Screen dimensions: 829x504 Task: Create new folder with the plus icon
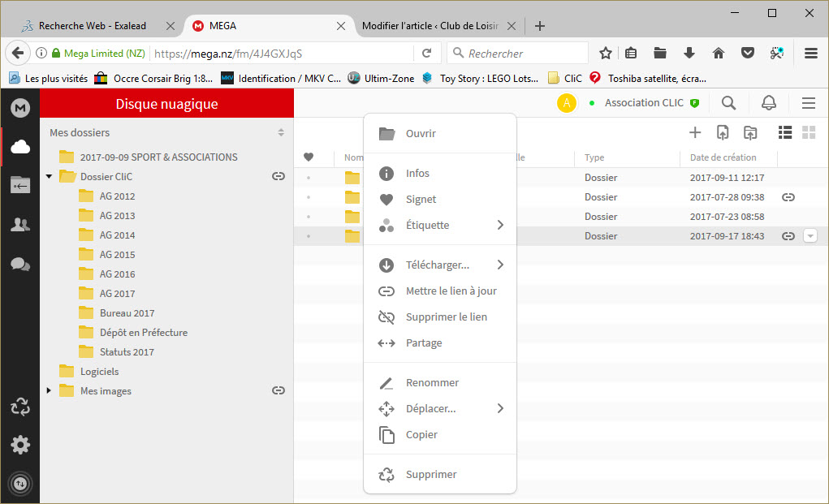point(695,132)
